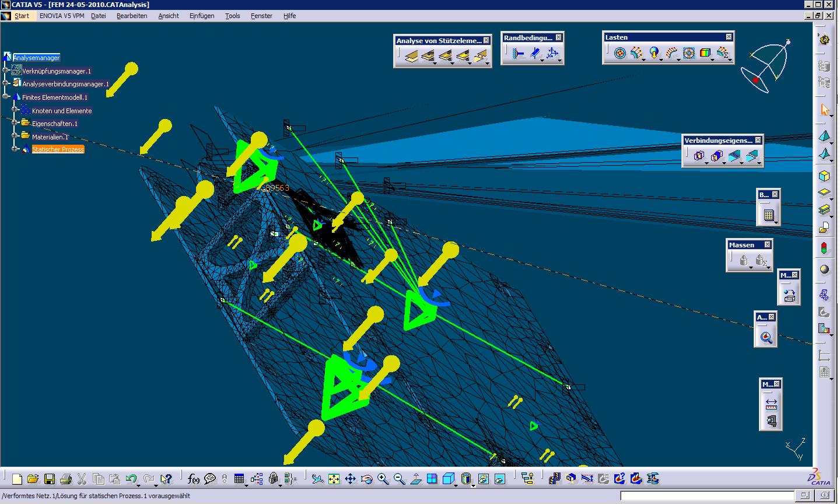Click the command input field in status bar
The width and height of the screenshot is (840, 504).
[708, 496]
